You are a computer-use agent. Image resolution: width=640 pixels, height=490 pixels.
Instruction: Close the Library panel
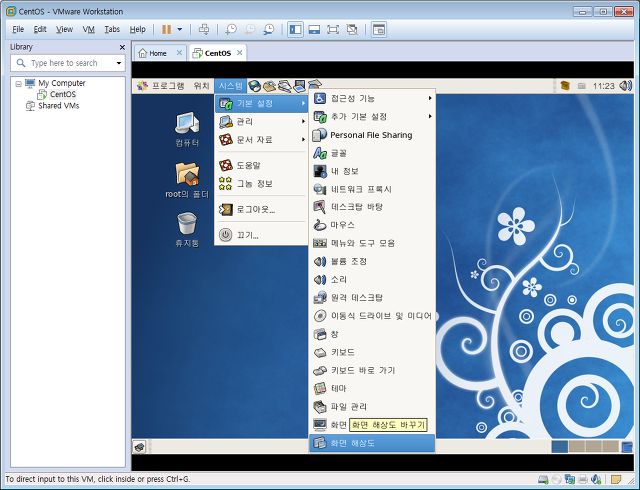click(x=122, y=47)
